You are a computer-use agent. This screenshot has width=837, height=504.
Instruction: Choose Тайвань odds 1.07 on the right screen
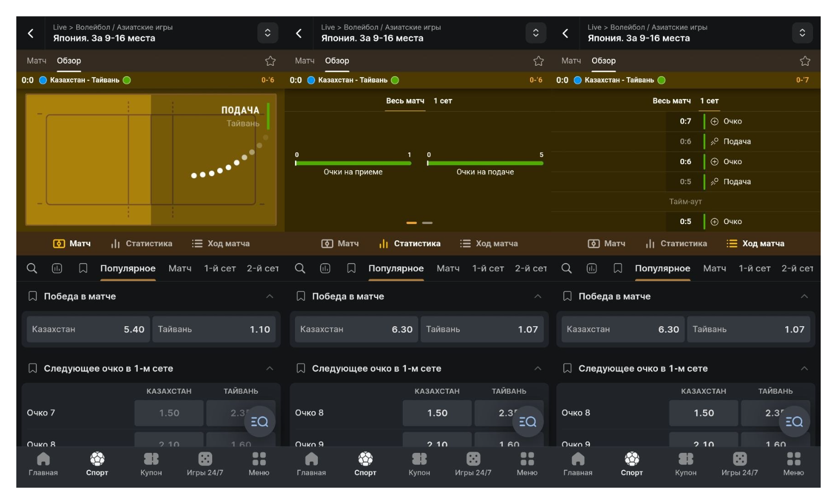pos(748,329)
